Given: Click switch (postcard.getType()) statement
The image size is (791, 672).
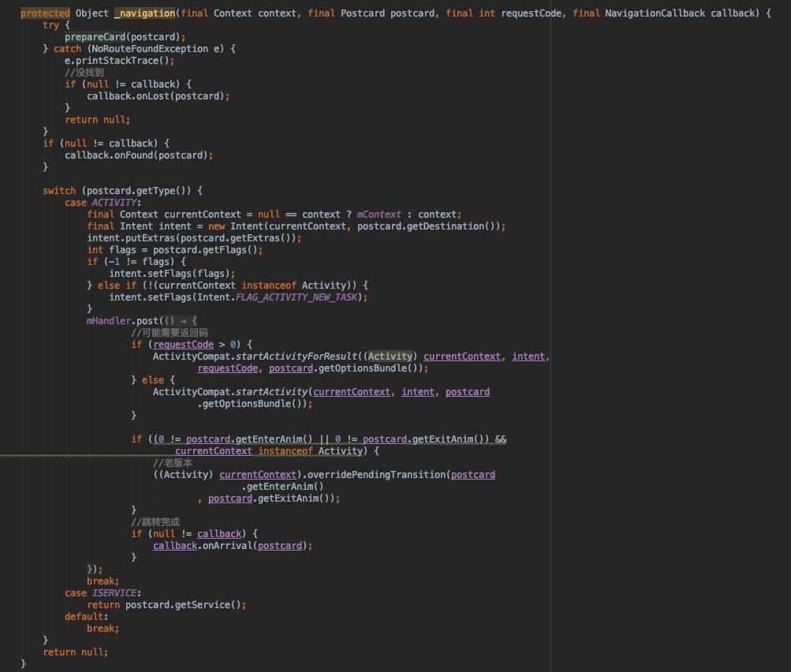Looking at the screenshot, I should pyautogui.click(x=122, y=191).
